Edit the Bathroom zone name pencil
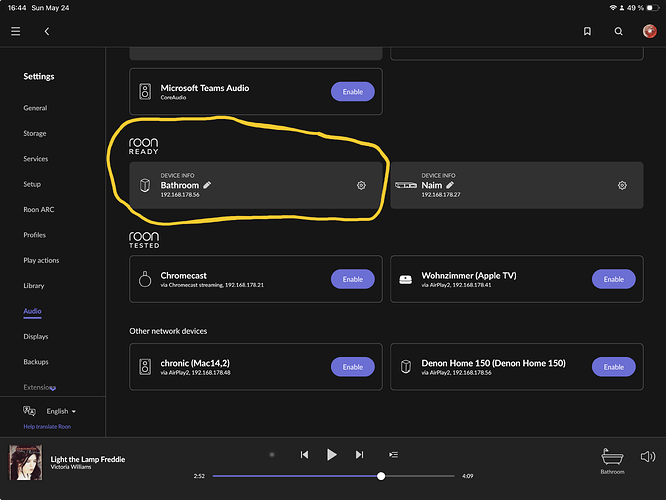 (x=207, y=185)
